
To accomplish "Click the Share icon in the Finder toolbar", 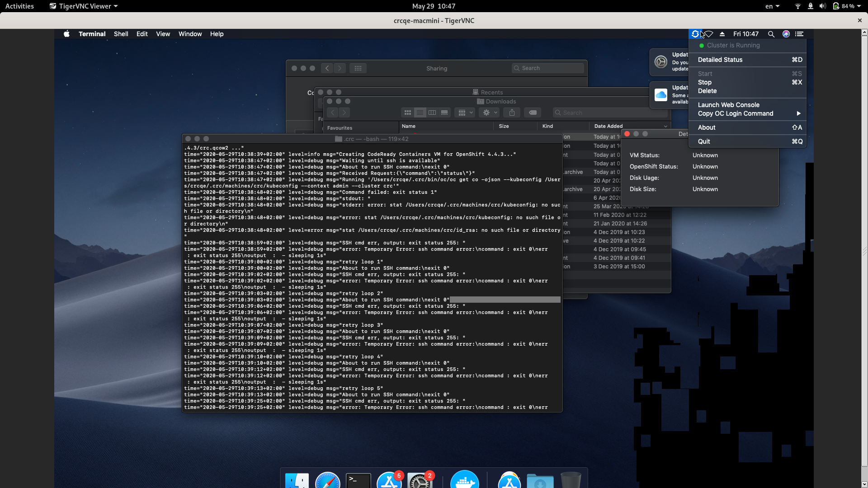I will [x=511, y=112].
